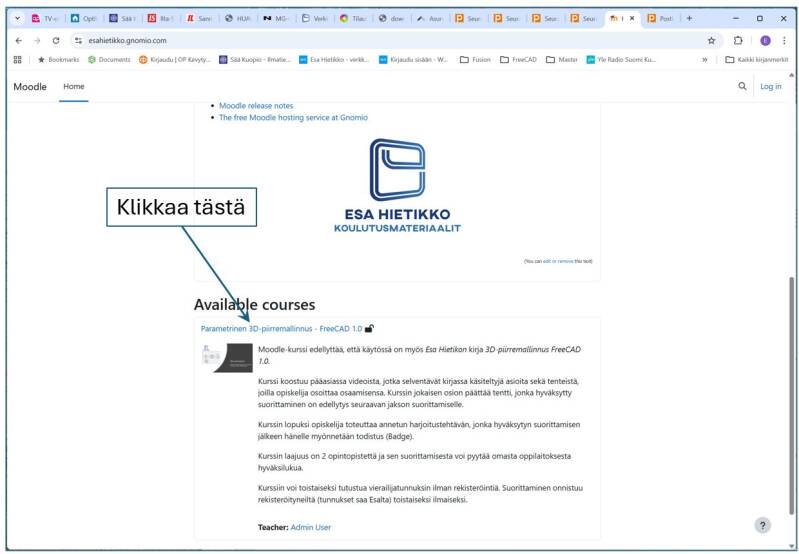
Task: Click the browser forward arrow
Action: coord(37,41)
